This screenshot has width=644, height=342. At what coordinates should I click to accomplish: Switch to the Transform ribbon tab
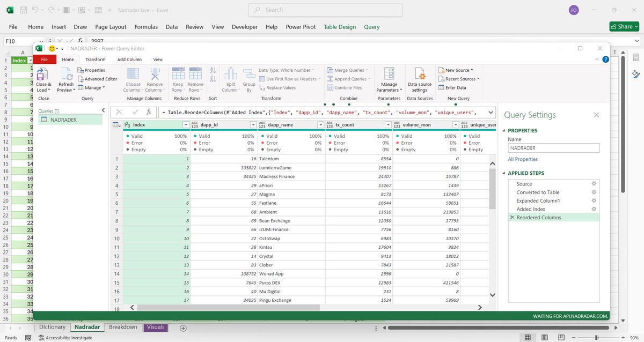click(96, 60)
